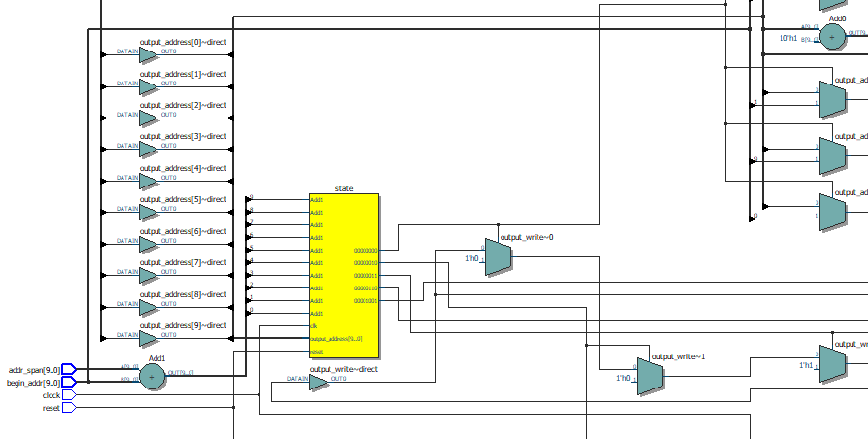Click the output_address[9]~direct buffer symbol
868x439 pixels.
pos(149,338)
